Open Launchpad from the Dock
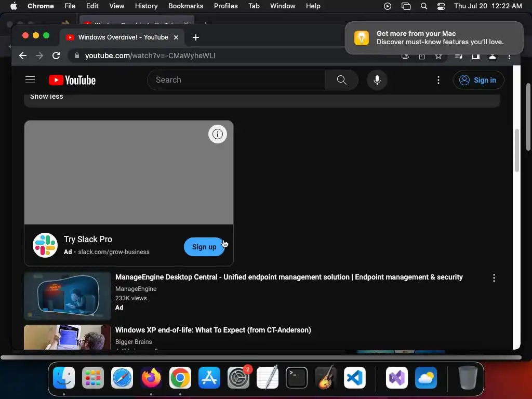This screenshot has height=399, width=532. click(93, 378)
